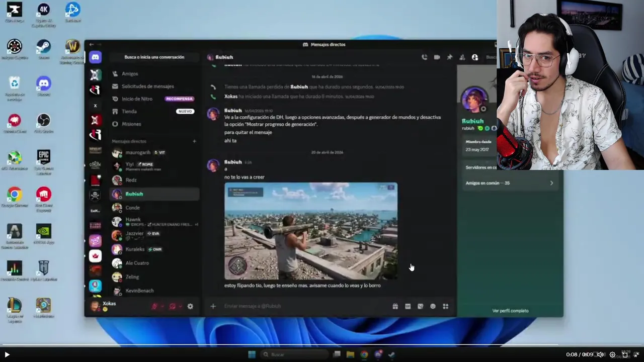Open the Recycle Bin desktop icon

click(14, 88)
